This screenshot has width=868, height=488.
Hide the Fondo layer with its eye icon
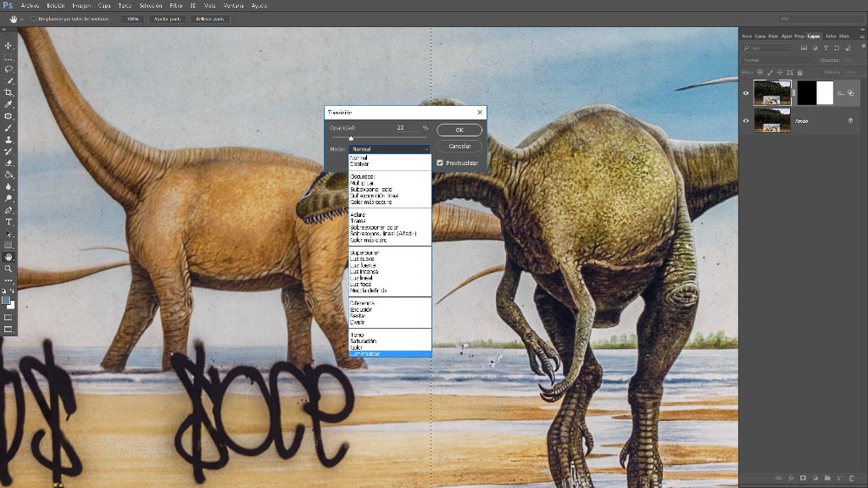coord(746,120)
